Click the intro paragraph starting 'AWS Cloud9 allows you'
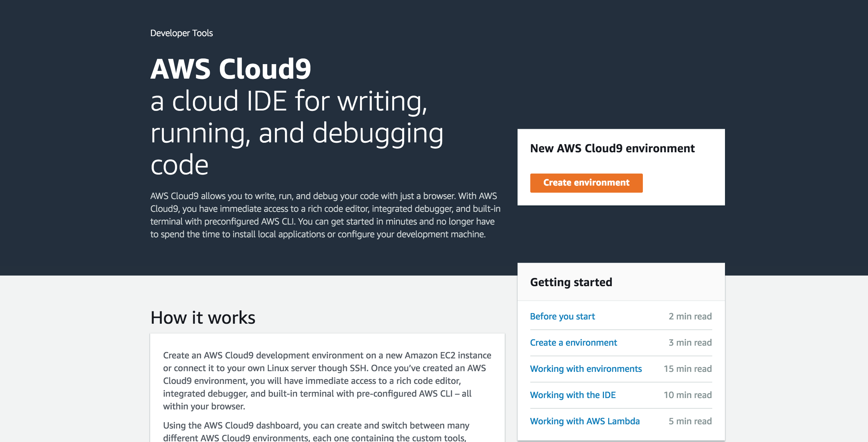Screen dimensions: 868x442 325,215
